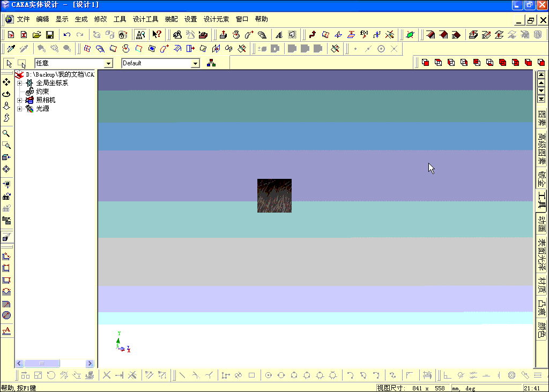Viewport: 549px width, 392px height.
Task: Expand the 光源 tree node
Action: tap(20, 109)
